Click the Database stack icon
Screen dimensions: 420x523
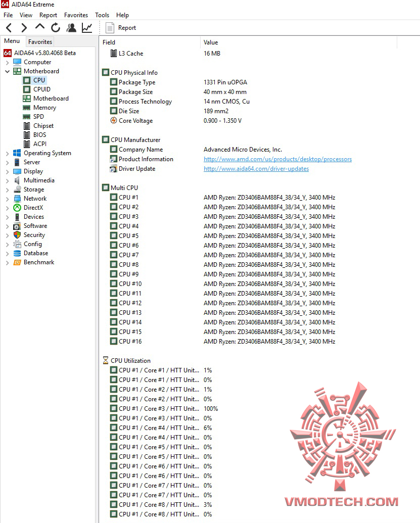click(x=17, y=253)
